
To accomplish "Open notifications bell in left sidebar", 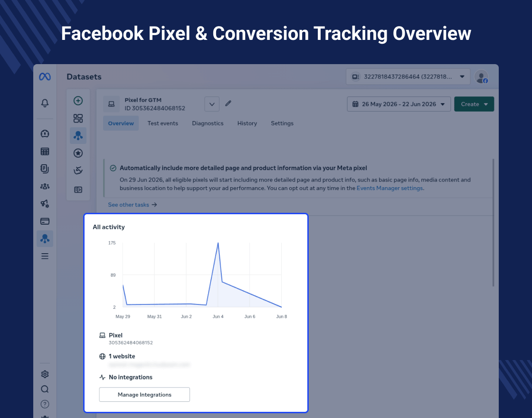I will click(45, 103).
